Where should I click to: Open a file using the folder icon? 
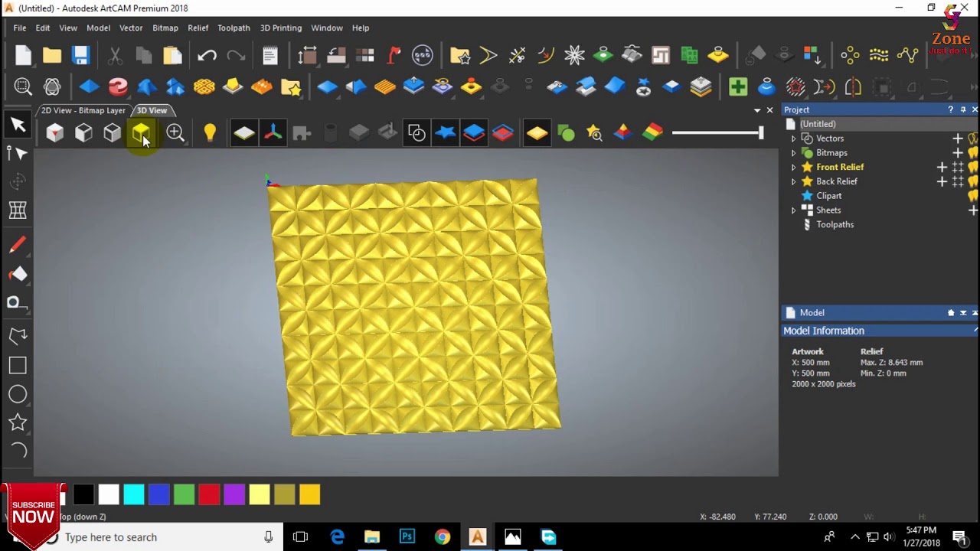click(x=52, y=55)
